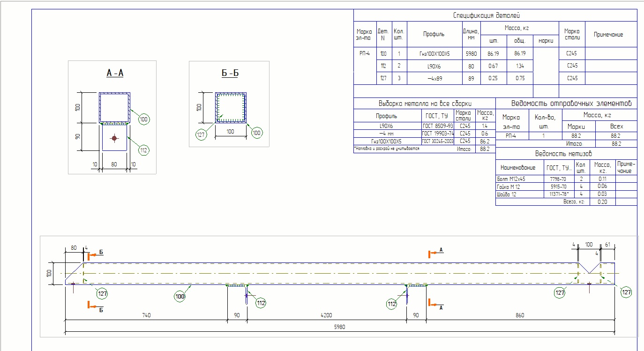The image size is (644, 351).
Task: Select balloon 127 in section Б-Б
Action: pos(201,135)
